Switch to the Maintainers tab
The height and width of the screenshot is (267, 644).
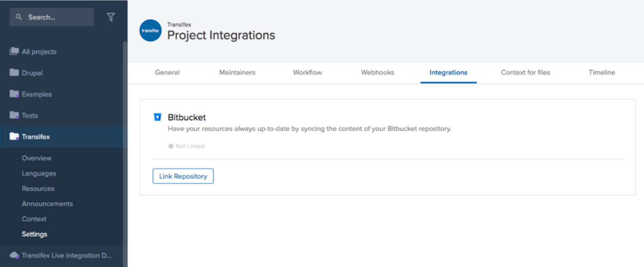(237, 73)
